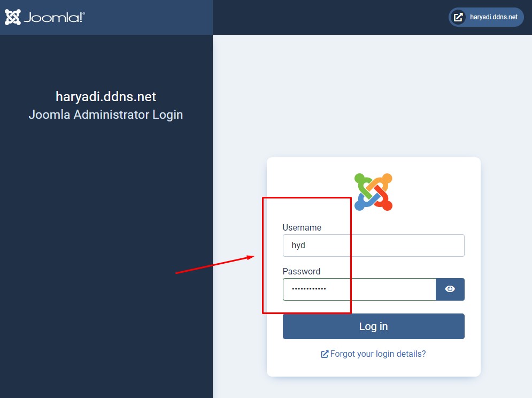
Task: Click the external link icon in top-right pill
Action: [x=458, y=17]
